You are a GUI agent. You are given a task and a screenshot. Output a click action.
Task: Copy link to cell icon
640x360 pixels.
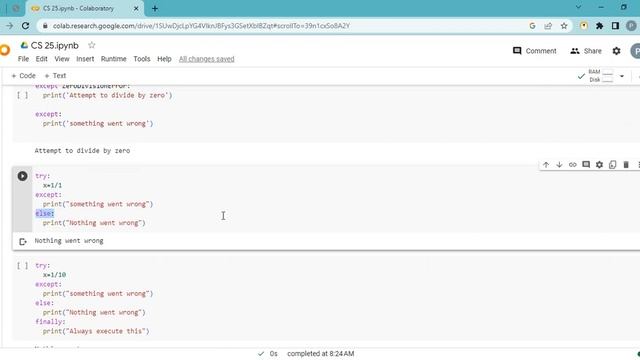[x=573, y=165]
